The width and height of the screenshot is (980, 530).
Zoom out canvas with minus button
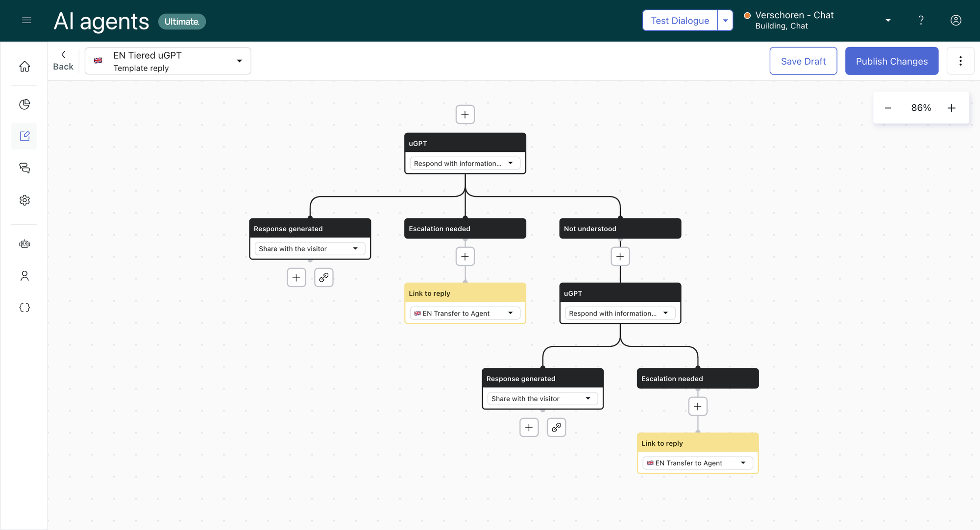pyautogui.click(x=888, y=108)
